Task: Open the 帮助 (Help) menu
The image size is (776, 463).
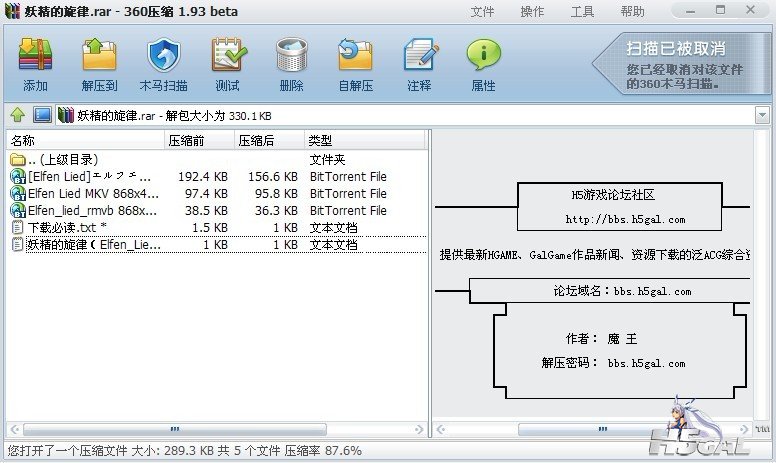Action: tap(632, 12)
